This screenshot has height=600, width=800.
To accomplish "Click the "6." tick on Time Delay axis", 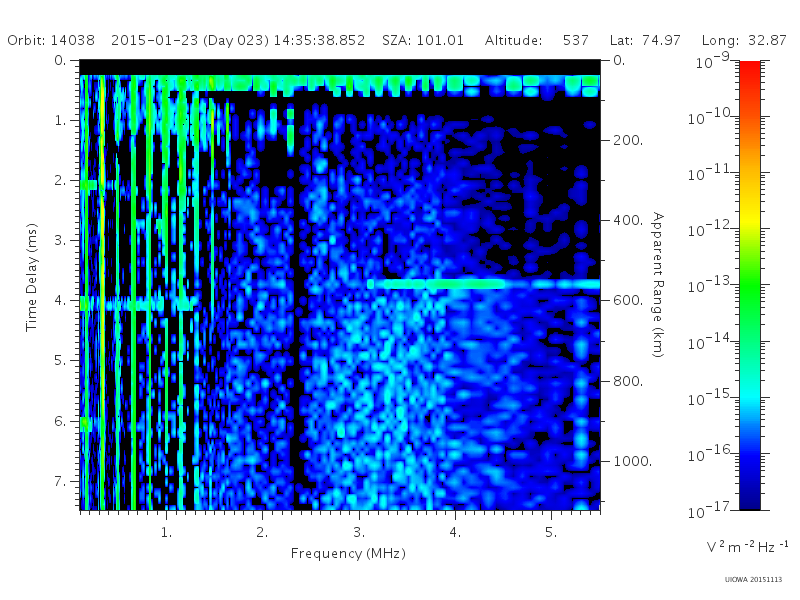I will pyautogui.click(x=60, y=421).
